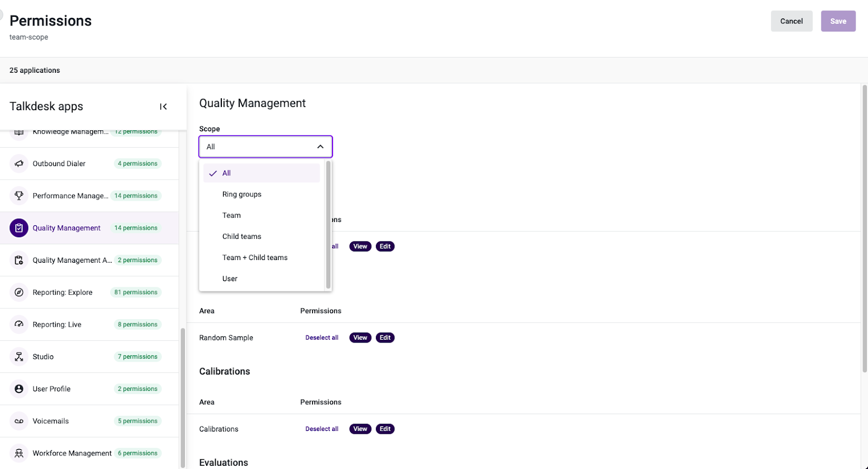Open User Profile app entry
The width and height of the screenshot is (868, 469).
click(x=89, y=389)
